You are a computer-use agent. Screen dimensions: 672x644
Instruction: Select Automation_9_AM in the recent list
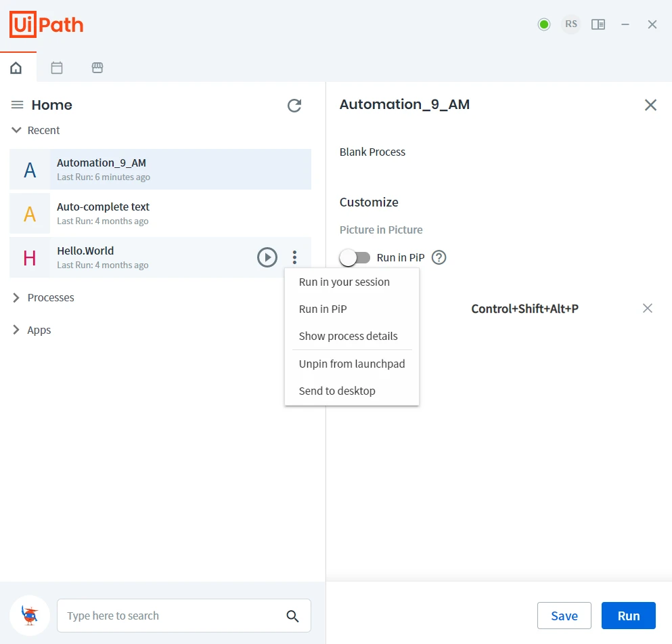160,169
